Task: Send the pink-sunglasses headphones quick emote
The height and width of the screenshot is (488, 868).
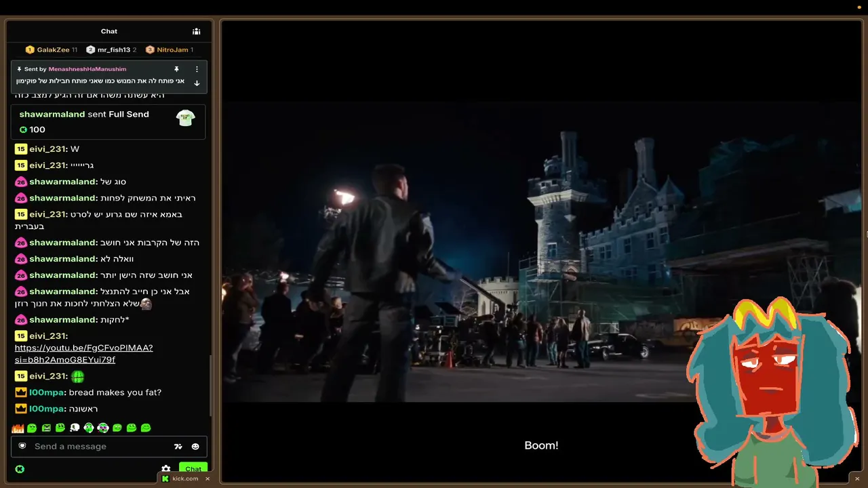Action: 103,428
